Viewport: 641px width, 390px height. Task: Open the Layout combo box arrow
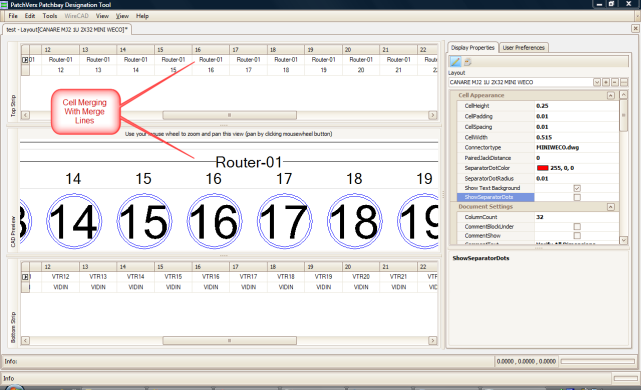[x=597, y=82]
